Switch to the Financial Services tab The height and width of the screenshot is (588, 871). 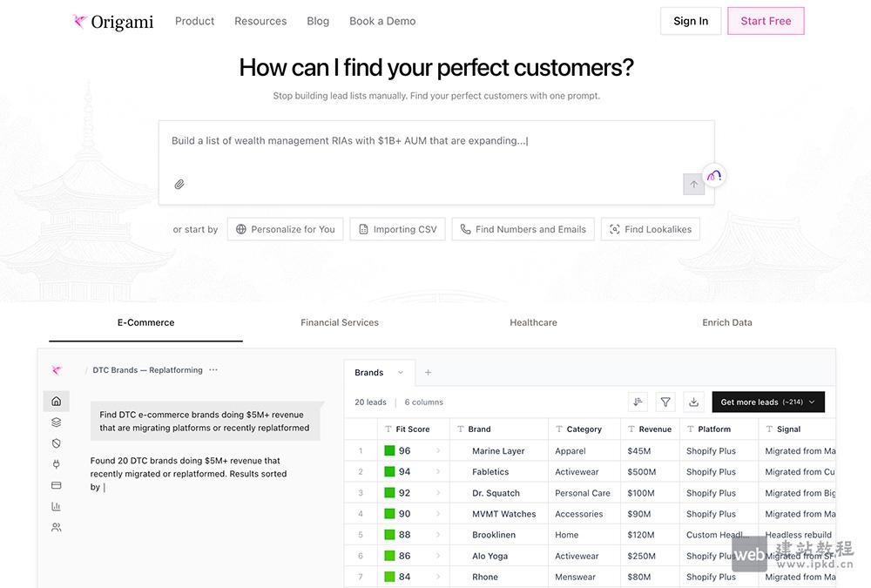coord(340,322)
